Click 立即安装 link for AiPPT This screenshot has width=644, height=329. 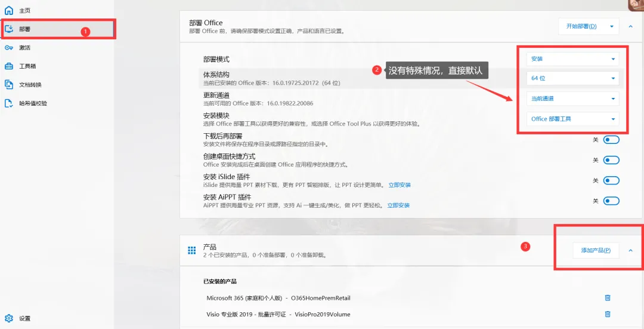coord(398,205)
